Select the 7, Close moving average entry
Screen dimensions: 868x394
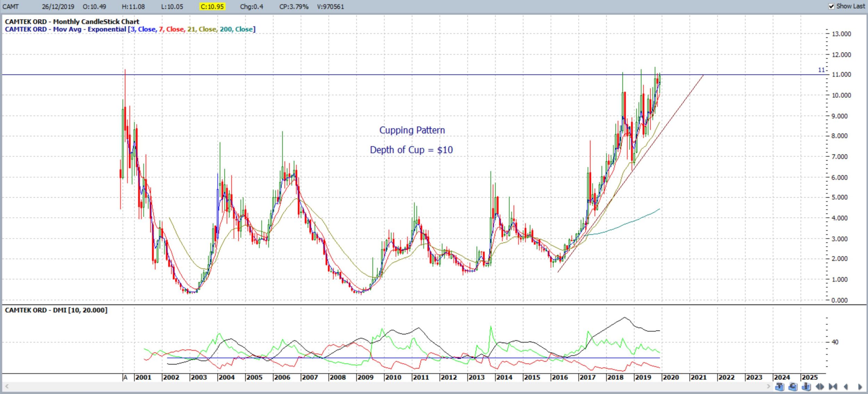click(x=172, y=29)
